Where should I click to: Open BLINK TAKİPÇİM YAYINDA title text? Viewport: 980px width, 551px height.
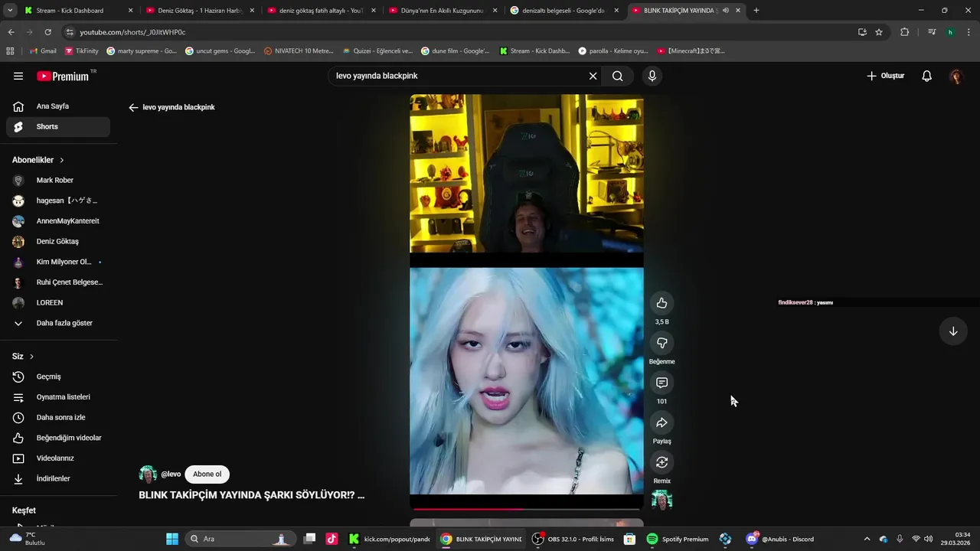coord(252,495)
